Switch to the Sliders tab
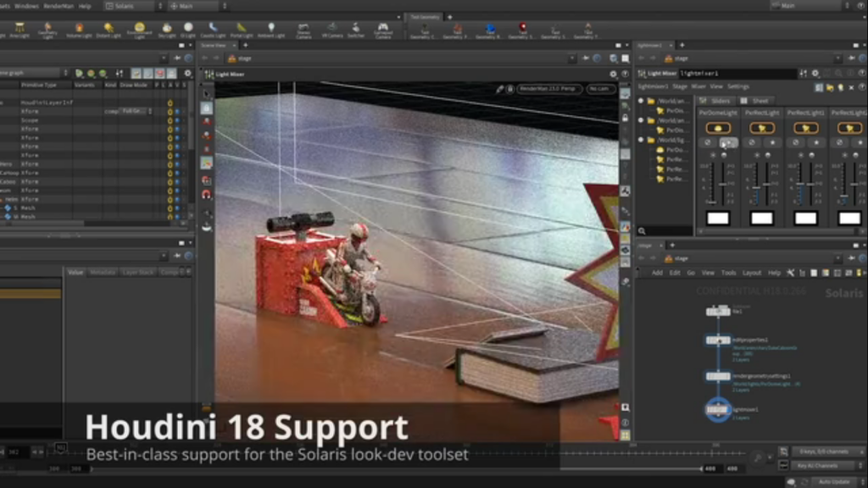This screenshot has width=868, height=488. 715,101
